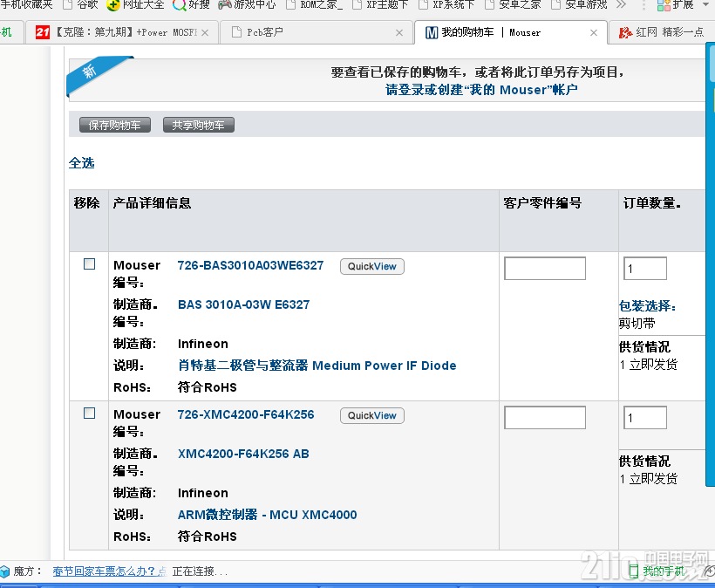
Task: Click the 客户零件编号 column header
Action: 542,203
